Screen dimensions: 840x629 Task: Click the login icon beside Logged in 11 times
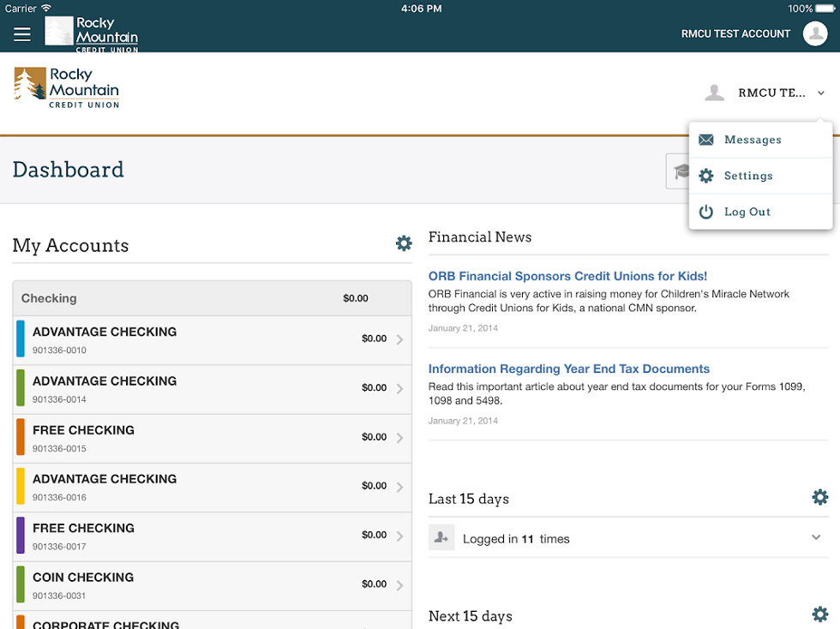point(441,537)
